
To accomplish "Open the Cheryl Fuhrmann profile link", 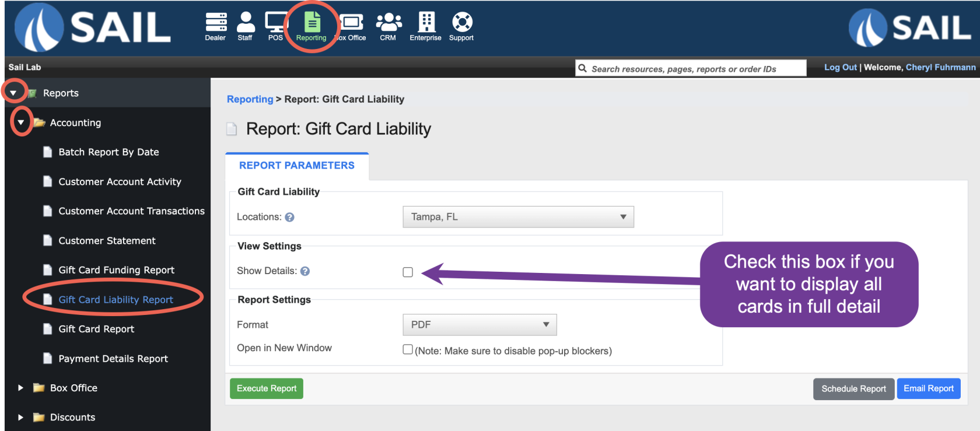I will point(940,67).
